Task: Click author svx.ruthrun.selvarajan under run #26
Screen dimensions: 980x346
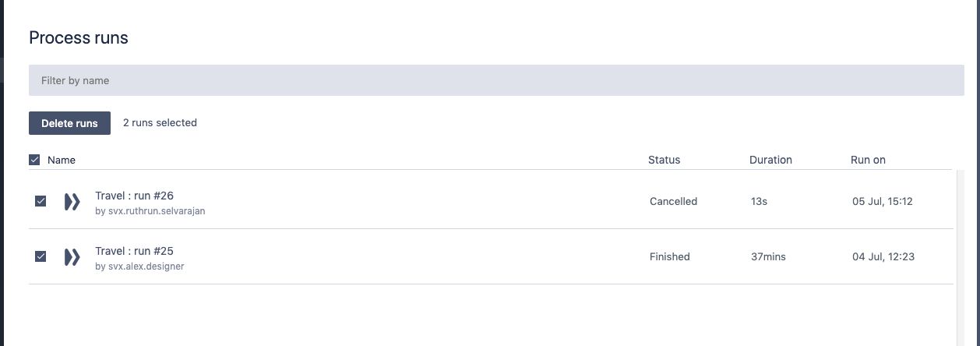Action: tap(150, 210)
